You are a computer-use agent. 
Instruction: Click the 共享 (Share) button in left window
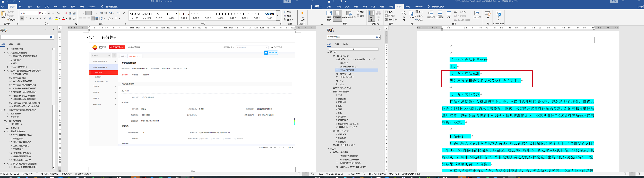coord(317,6)
